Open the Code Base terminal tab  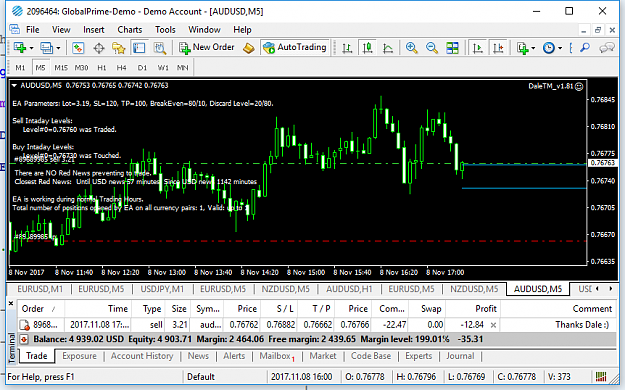coord(371,356)
